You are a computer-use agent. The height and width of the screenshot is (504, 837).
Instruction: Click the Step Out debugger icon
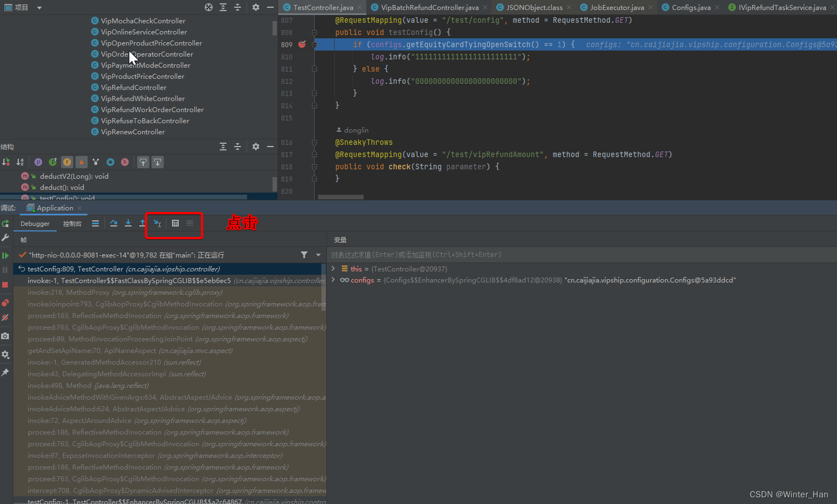[x=143, y=223]
